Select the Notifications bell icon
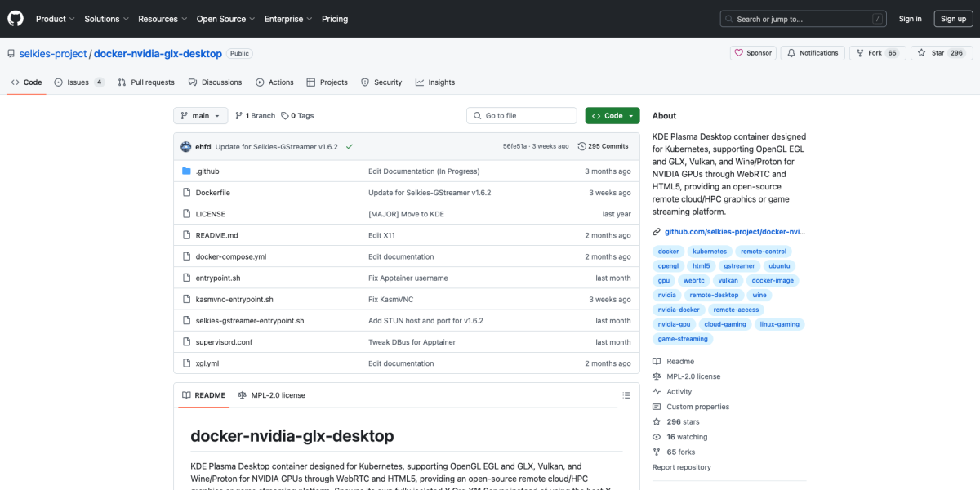 790,51
